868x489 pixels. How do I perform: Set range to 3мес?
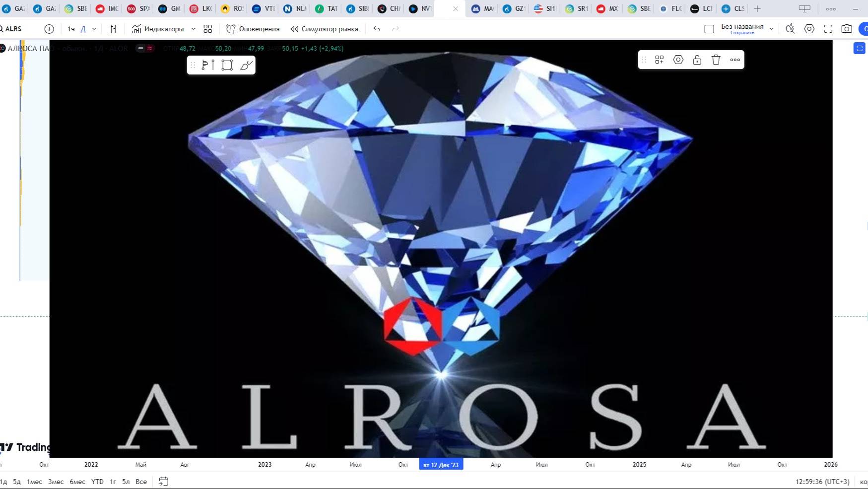pos(56,482)
